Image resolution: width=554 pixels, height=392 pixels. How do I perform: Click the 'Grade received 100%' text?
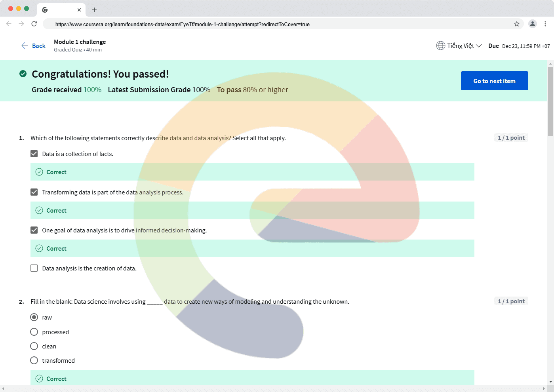point(67,90)
